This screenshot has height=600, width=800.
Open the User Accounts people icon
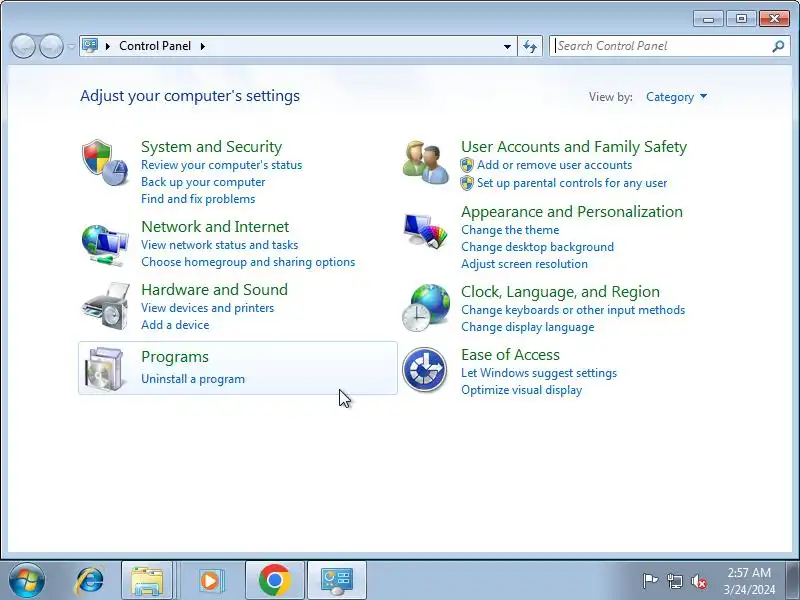pos(426,162)
